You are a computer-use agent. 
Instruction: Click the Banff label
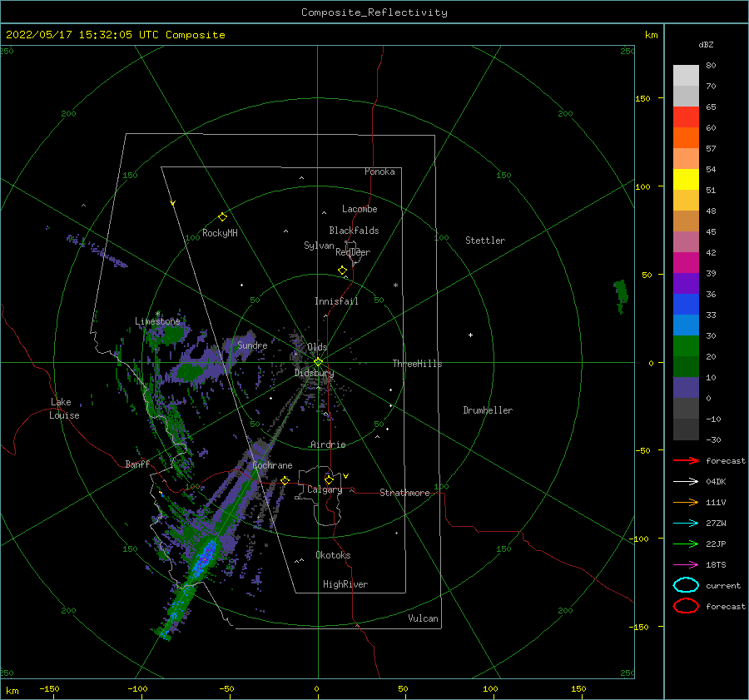tap(137, 464)
